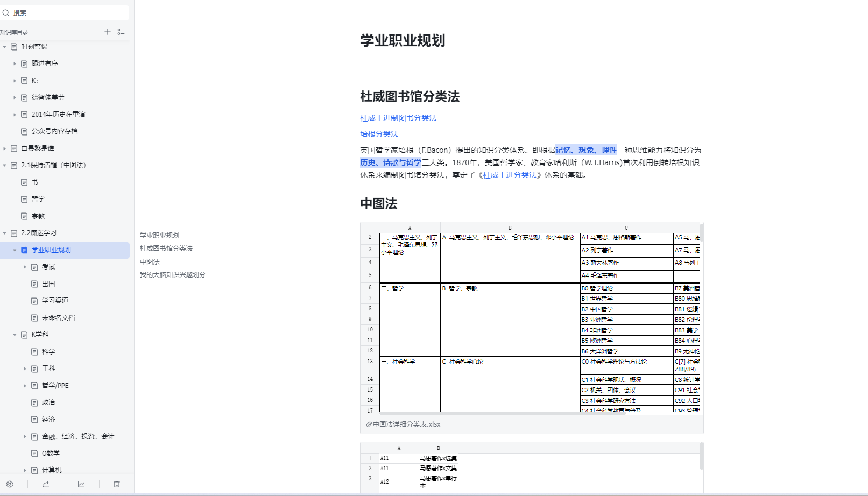Collapse the 时刻警惕 tree node
The image size is (868, 496).
(5, 47)
